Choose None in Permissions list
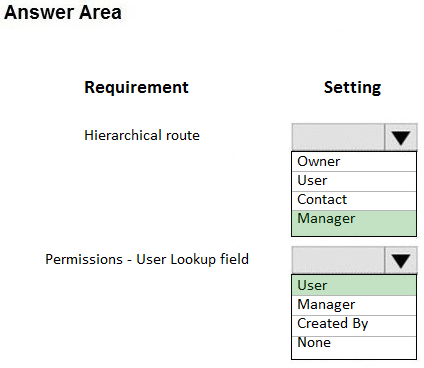The height and width of the screenshot is (368, 424). 354,347
